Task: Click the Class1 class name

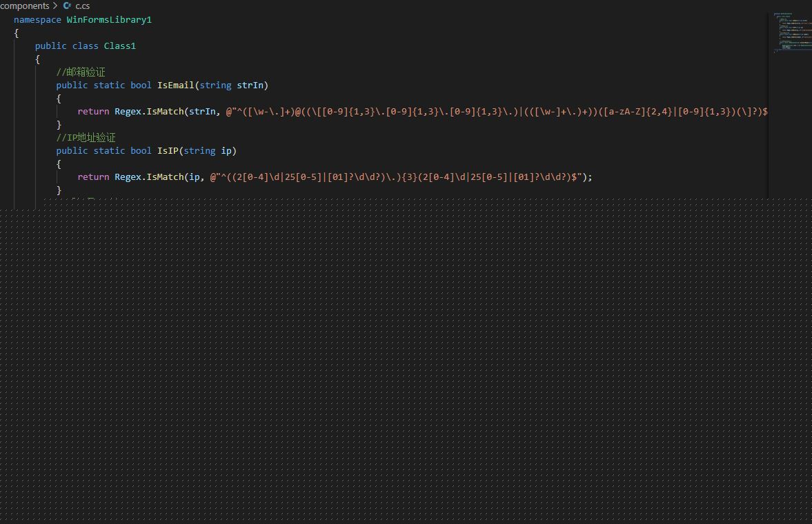Action: click(120, 46)
